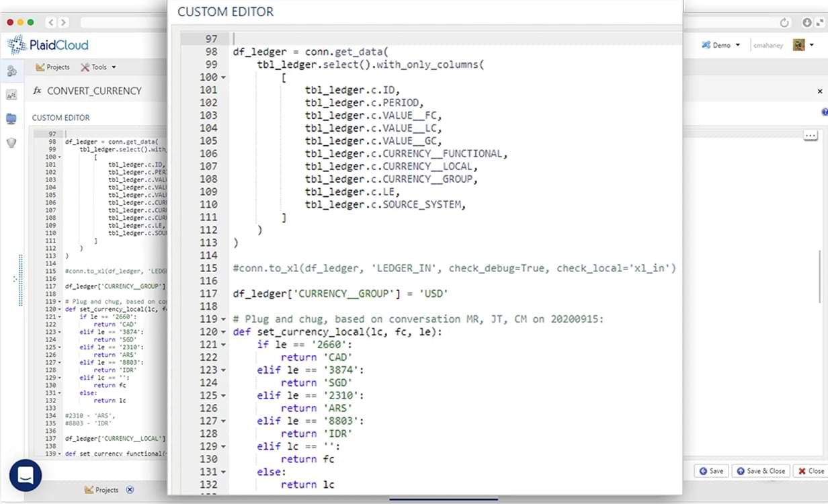
Task: Collapse line 121 fold arrow in enlarged editor
Action: coord(224,345)
